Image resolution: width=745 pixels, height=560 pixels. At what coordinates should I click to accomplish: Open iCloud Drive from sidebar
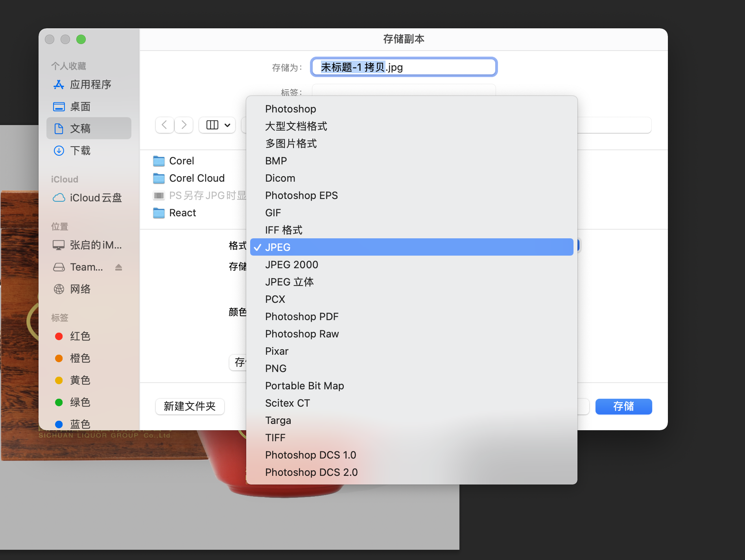(96, 198)
